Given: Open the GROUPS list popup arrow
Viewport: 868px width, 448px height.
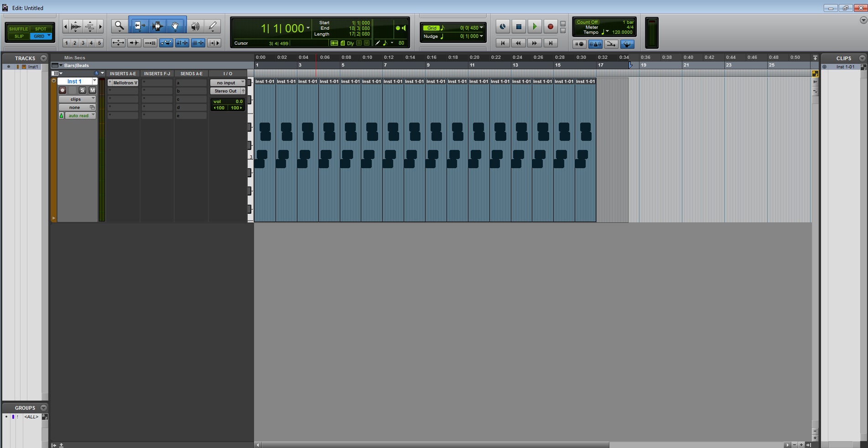Looking at the screenshot, I should 44,407.
